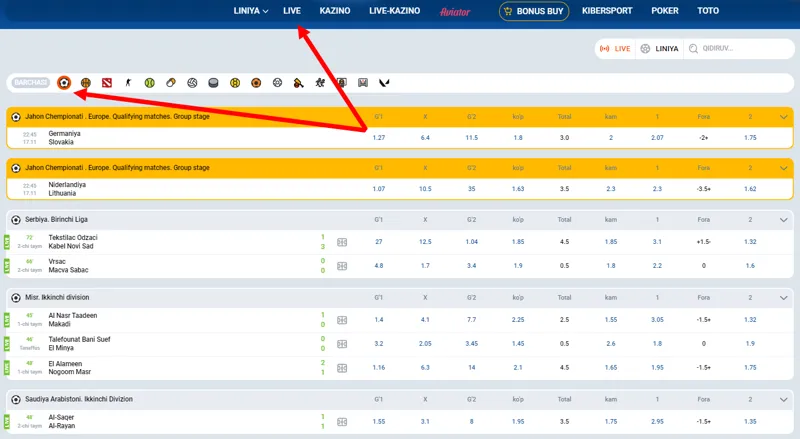Open the Aviator game link

[x=455, y=11]
